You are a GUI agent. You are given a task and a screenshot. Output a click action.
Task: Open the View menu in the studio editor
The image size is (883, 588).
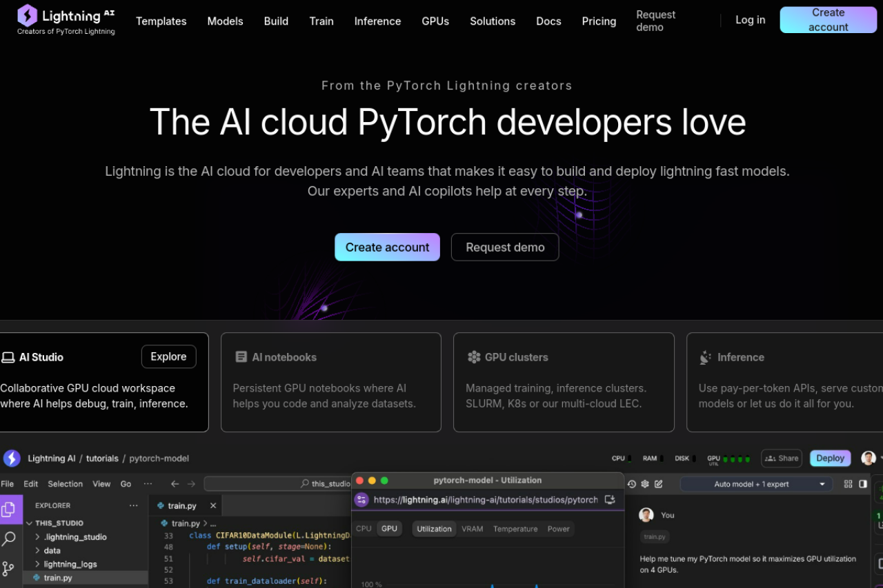[x=101, y=484]
